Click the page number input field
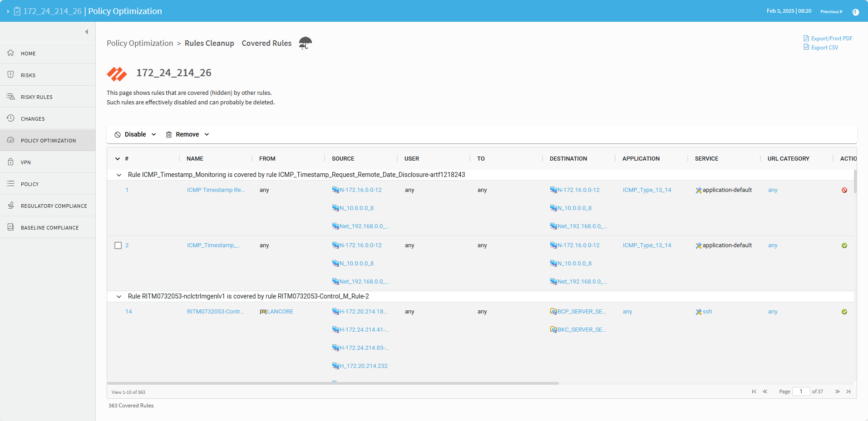Viewport: 868px width, 421px height. (x=801, y=392)
